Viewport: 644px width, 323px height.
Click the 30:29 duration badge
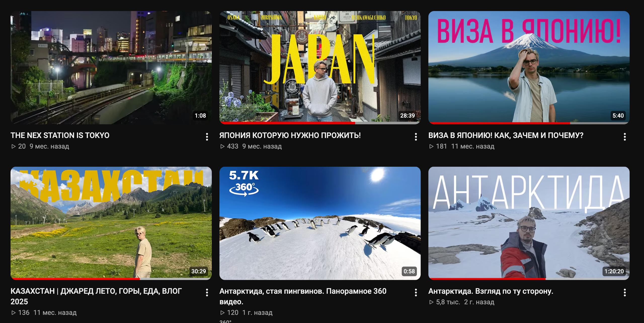(x=198, y=271)
